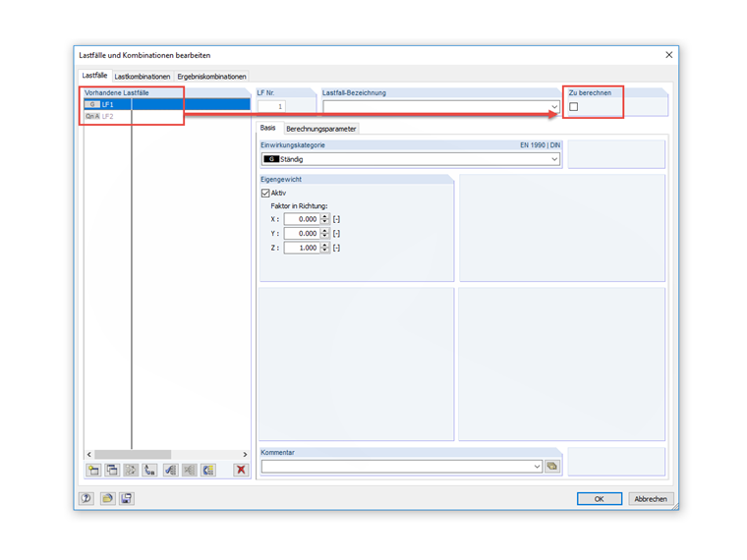
Task: Cancel with the Abbrechen button
Action: (x=651, y=498)
